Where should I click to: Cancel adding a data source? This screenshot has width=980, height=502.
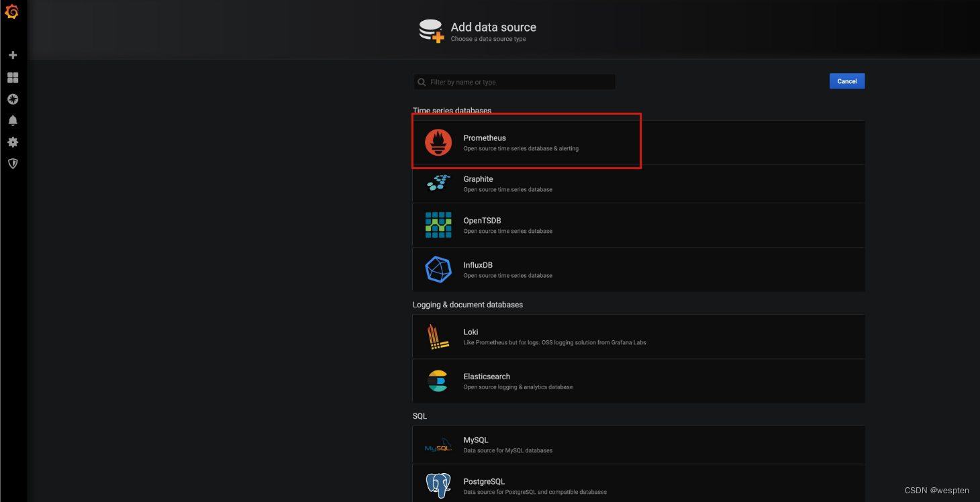click(847, 81)
